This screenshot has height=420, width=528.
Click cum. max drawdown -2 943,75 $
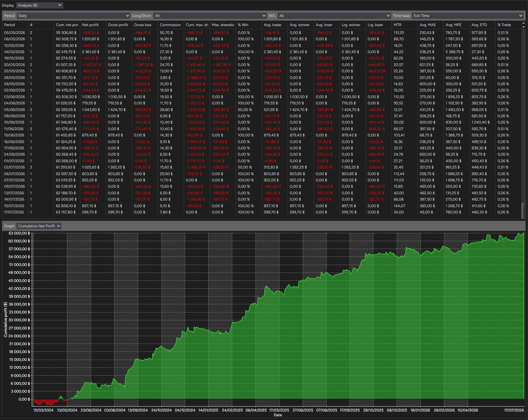click(x=195, y=90)
